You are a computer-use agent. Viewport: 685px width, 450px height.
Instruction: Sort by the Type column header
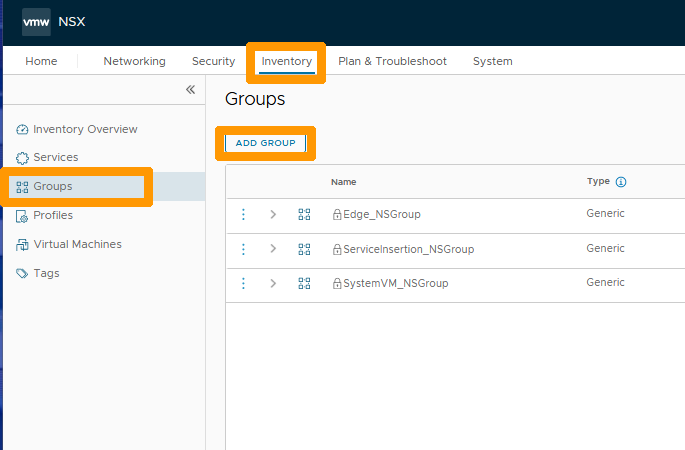click(598, 181)
